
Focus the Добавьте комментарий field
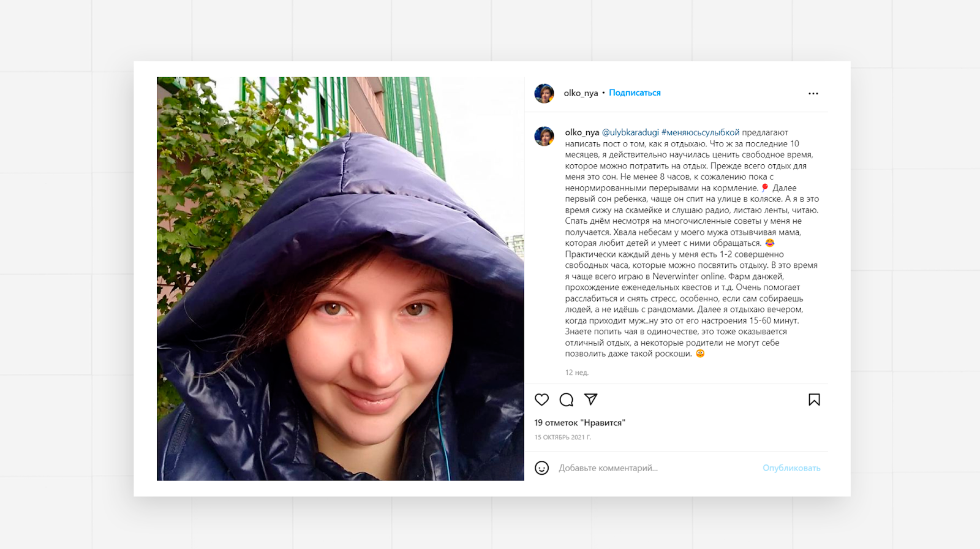pyautogui.click(x=655, y=468)
